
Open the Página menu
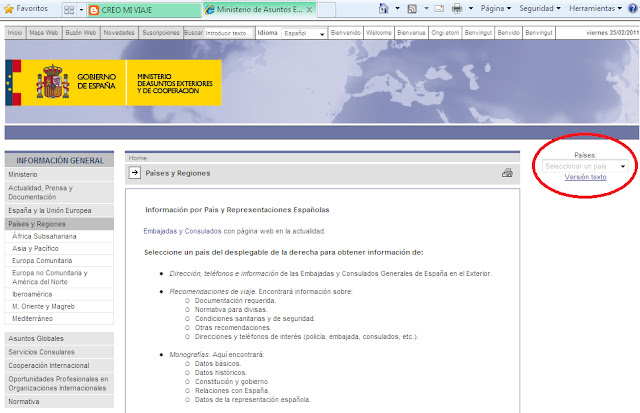(x=496, y=8)
